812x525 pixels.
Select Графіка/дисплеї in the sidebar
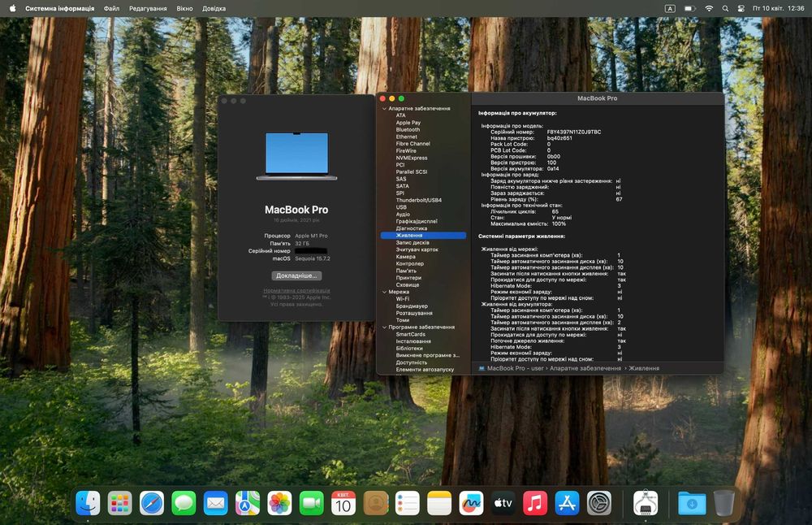click(417, 221)
